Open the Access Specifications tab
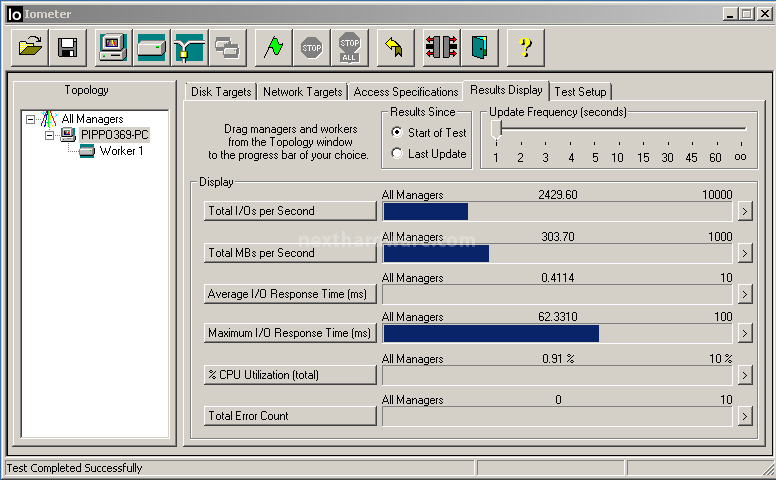Screen dimensions: 776x480 tap(406, 92)
